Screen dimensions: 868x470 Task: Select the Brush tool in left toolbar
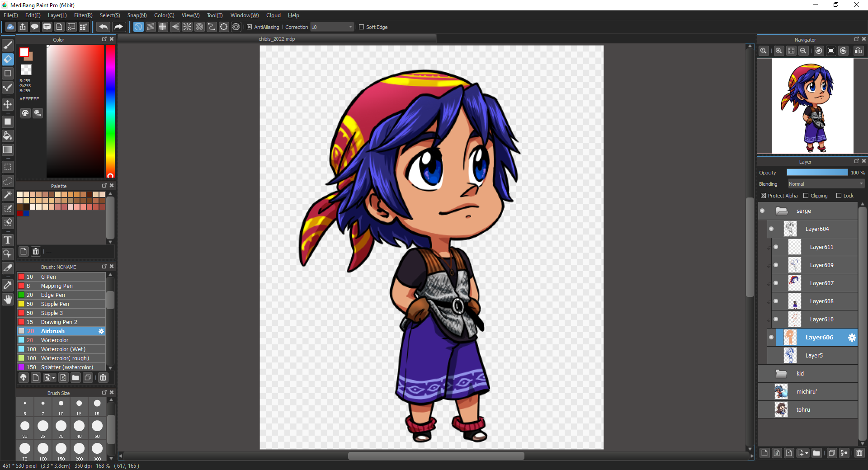8,45
